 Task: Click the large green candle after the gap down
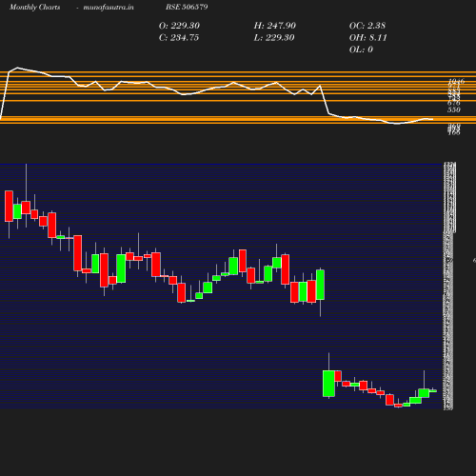click(x=328, y=384)
